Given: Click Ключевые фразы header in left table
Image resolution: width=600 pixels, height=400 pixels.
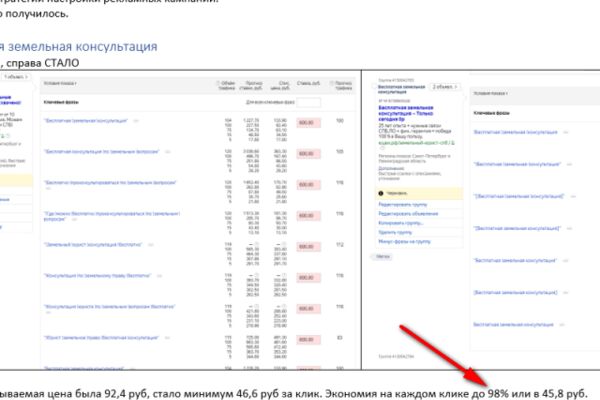Looking at the screenshot, I should click(x=61, y=102).
